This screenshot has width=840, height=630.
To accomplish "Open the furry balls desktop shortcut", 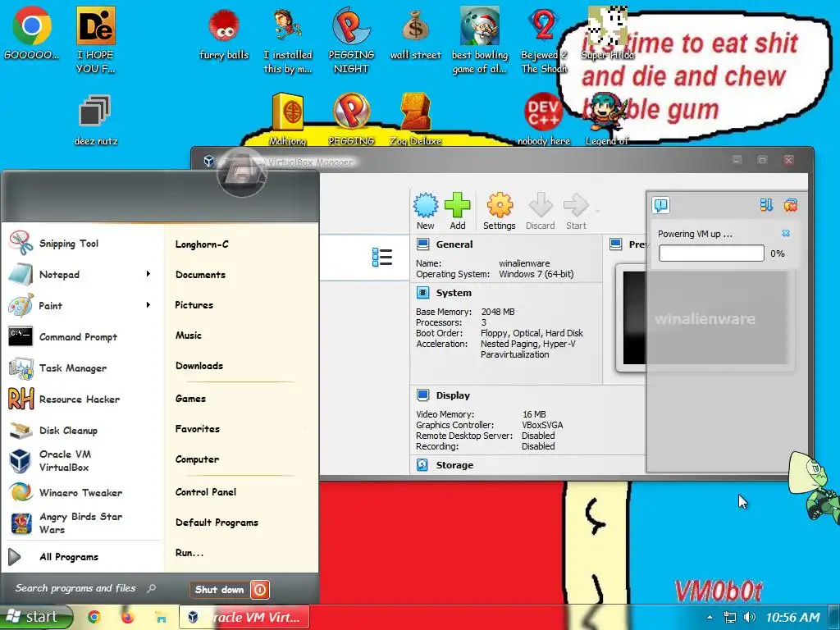I will (224, 34).
